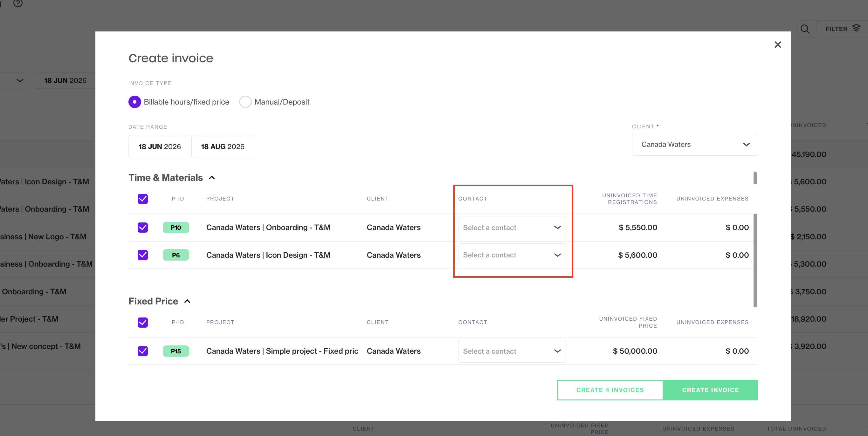The image size is (868, 436).
Task: Open the FILTER layers control in background
Action: (x=843, y=29)
